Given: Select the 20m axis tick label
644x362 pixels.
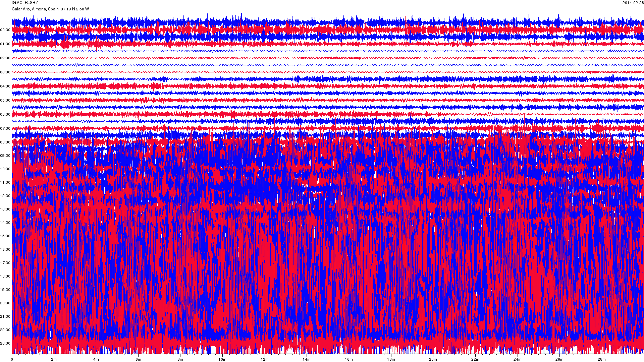Looking at the screenshot, I should (x=433, y=360).
